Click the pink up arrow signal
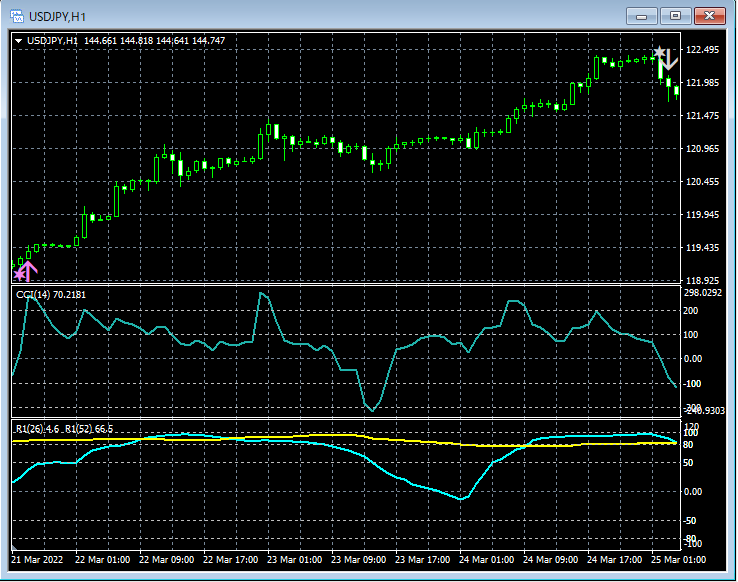This screenshot has width=738, height=582. coord(29,269)
